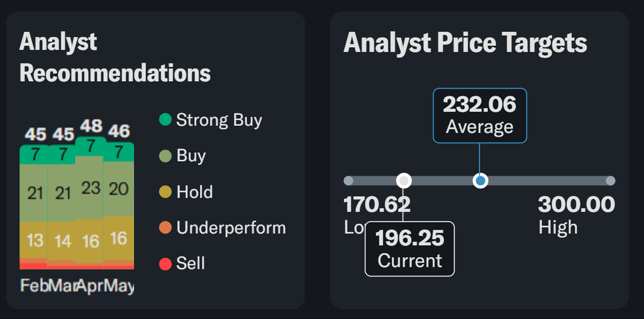Open the Analyst Recommendations heading
Image resolution: width=644 pixels, height=319 pixels.
(x=114, y=58)
